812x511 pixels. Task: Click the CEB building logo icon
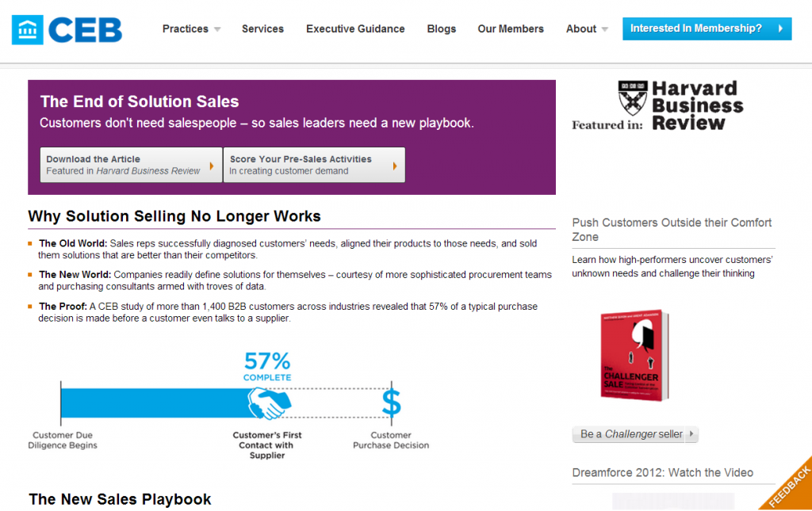(x=28, y=29)
